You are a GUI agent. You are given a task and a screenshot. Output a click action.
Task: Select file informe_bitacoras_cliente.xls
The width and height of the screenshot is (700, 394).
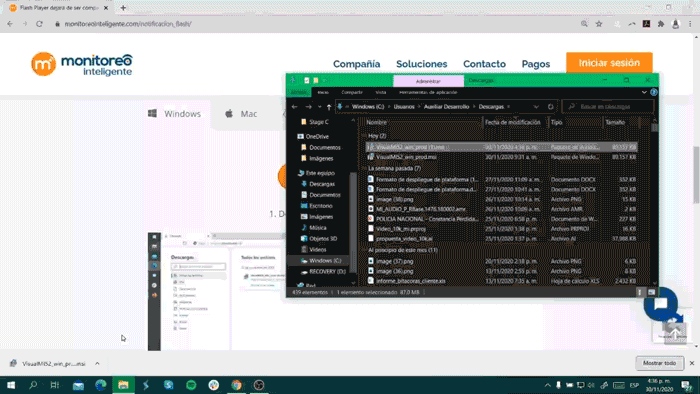[411, 282]
